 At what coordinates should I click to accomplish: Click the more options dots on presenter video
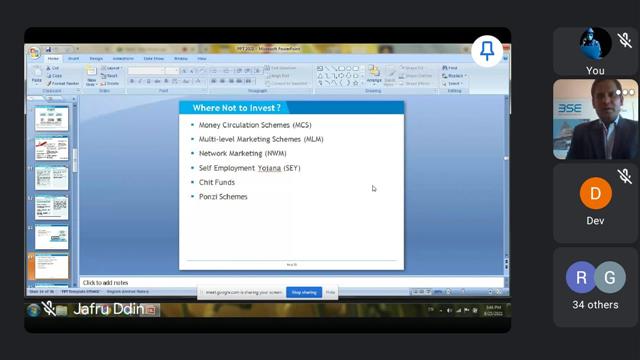(625, 93)
